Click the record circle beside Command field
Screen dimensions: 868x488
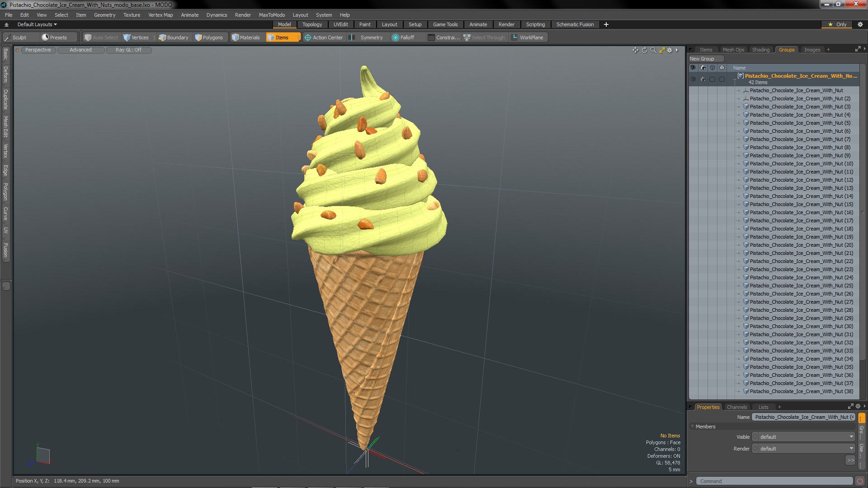pos(860,481)
